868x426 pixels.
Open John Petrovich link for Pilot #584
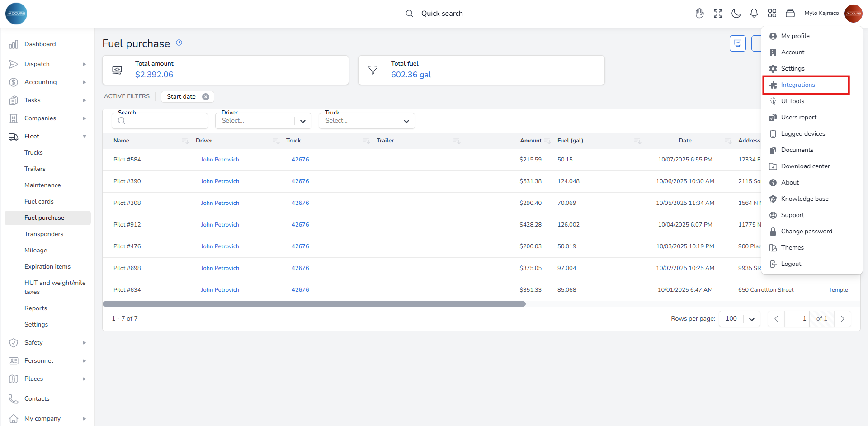220,160
